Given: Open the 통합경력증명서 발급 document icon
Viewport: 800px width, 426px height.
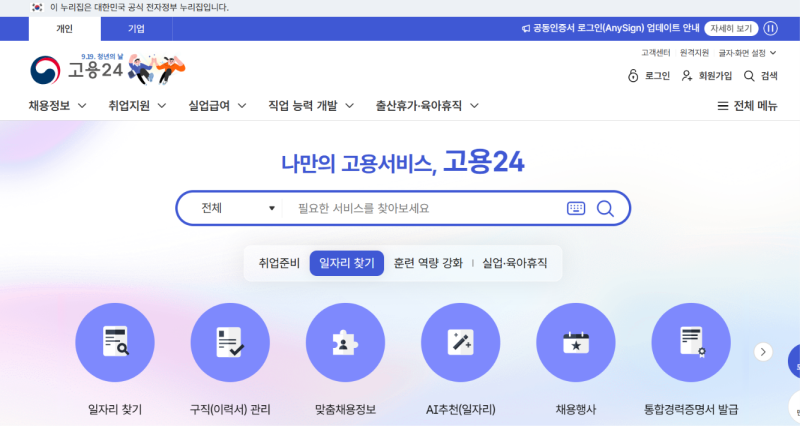Looking at the screenshot, I should [x=691, y=342].
